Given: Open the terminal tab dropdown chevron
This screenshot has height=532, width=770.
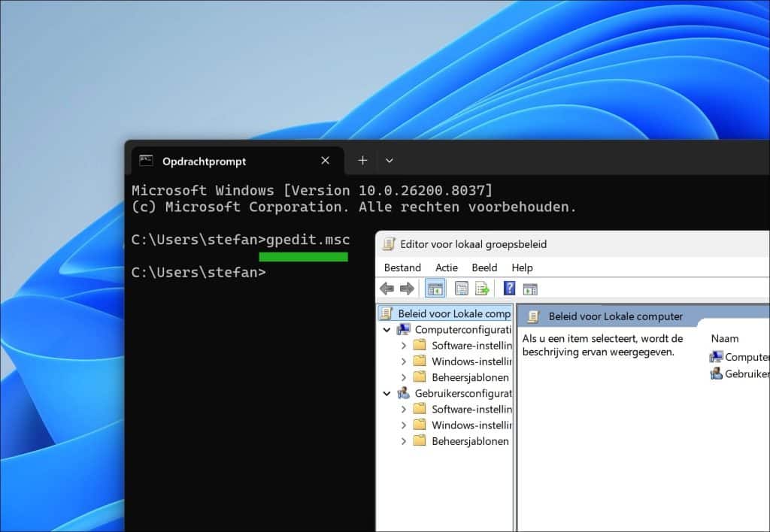Looking at the screenshot, I should pyautogui.click(x=390, y=160).
